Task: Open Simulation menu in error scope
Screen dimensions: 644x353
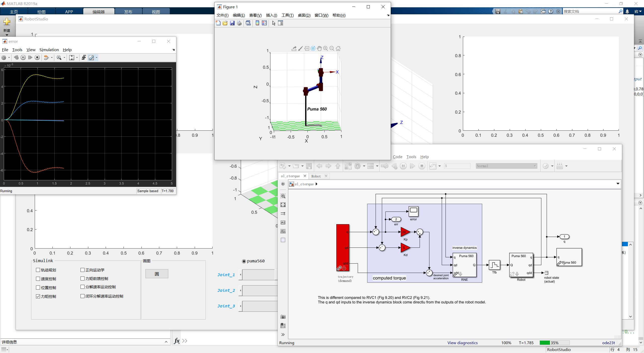Action: pyautogui.click(x=49, y=50)
